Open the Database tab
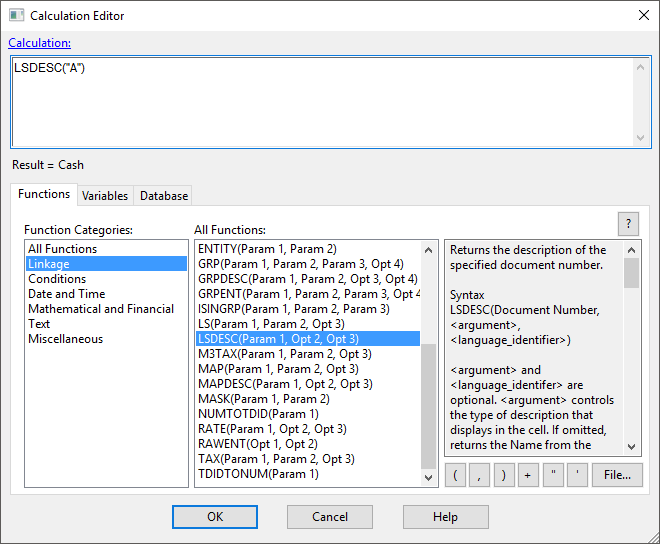Image resolution: width=660 pixels, height=544 pixels. tap(163, 196)
